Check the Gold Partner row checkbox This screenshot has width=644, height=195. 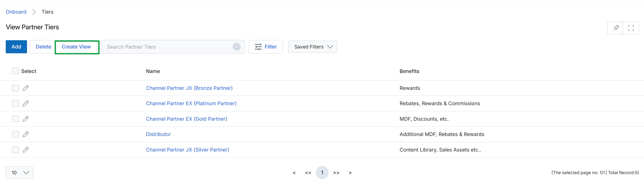16,119
